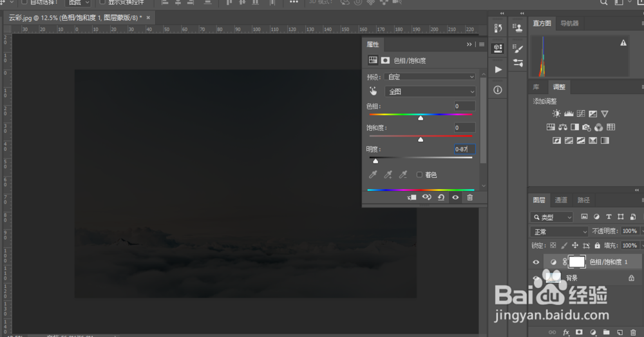
Task: Toggle the pixel layer filter
Action: pos(584,217)
